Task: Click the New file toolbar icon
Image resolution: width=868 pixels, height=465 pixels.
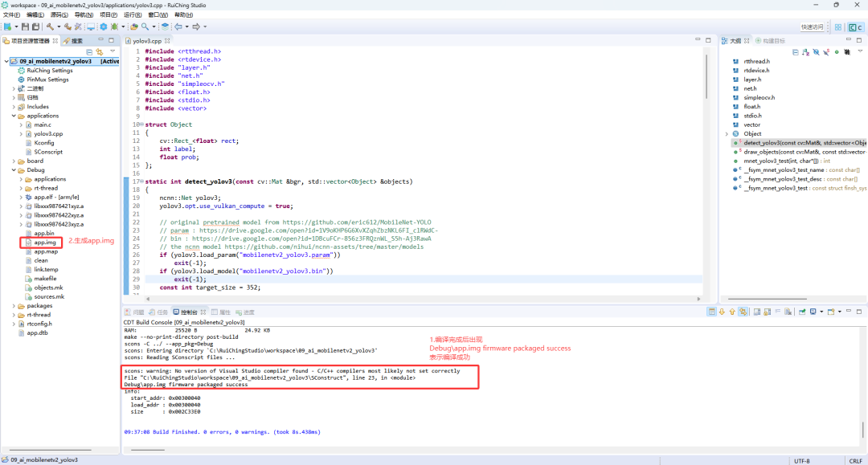Action: tap(7, 27)
